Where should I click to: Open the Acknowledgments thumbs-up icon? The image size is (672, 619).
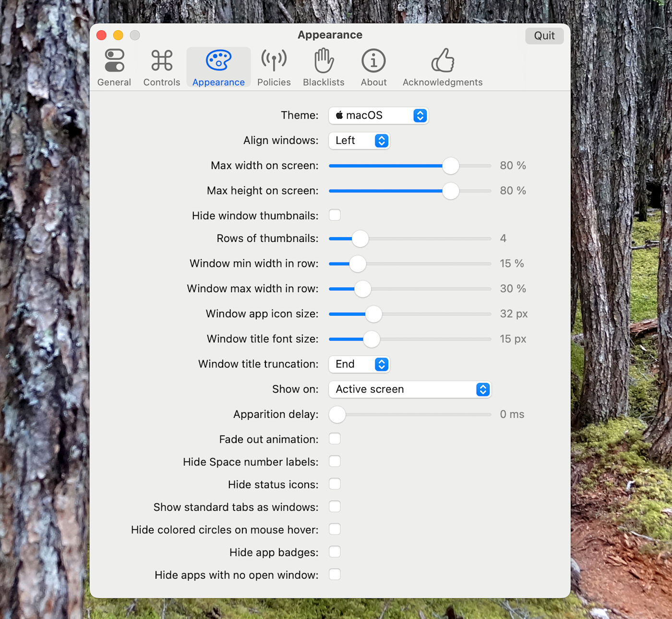pyautogui.click(x=443, y=60)
